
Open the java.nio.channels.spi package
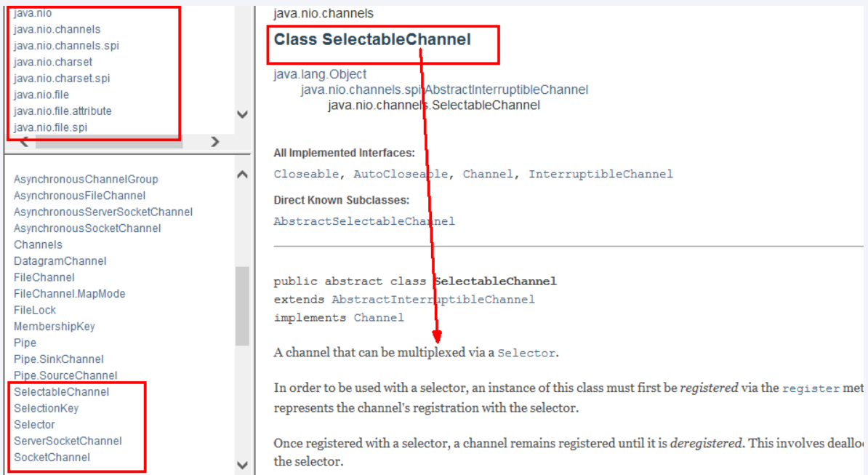[66, 46]
